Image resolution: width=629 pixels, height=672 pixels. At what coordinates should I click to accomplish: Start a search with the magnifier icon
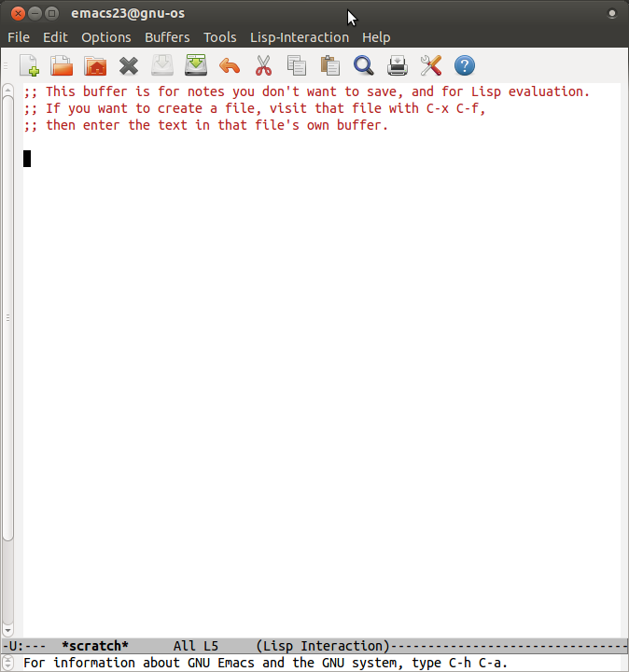pyautogui.click(x=363, y=65)
